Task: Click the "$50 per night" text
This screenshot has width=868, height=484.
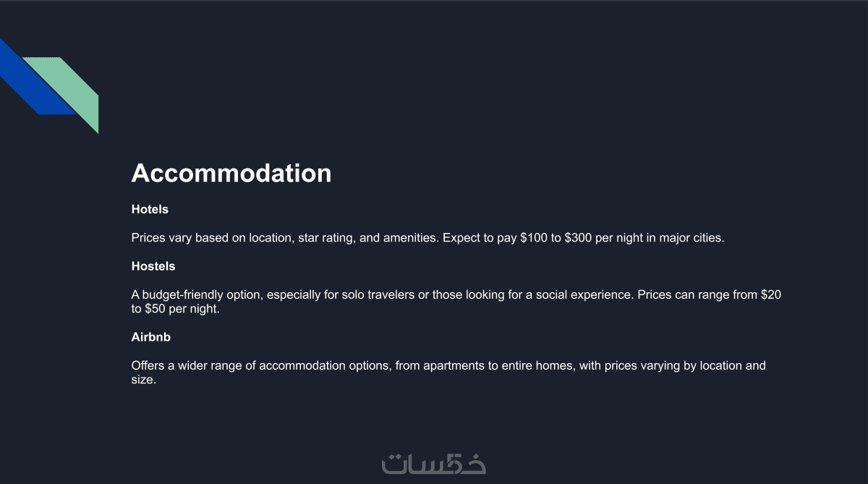Action: pos(182,309)
